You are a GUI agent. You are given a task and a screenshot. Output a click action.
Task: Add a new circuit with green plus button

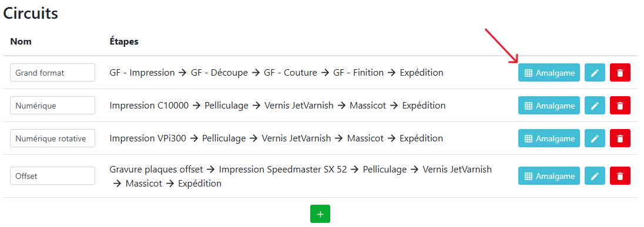click(x=320, y=214)
